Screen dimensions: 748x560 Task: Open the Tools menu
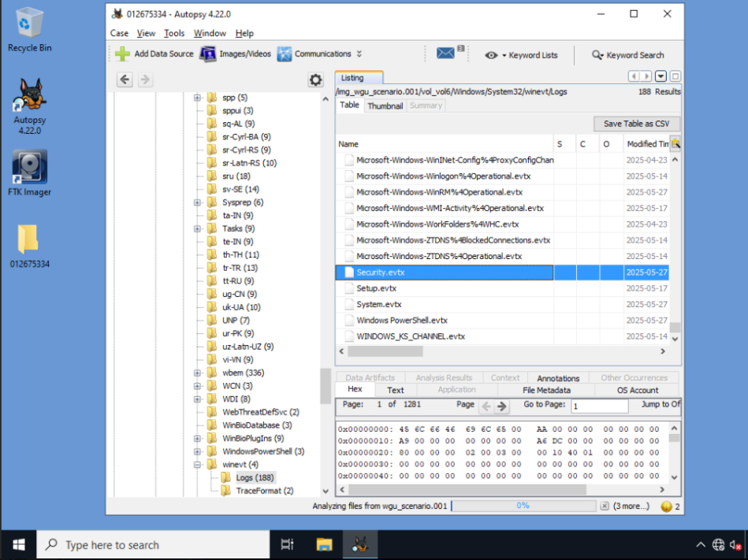coord(174,33)
